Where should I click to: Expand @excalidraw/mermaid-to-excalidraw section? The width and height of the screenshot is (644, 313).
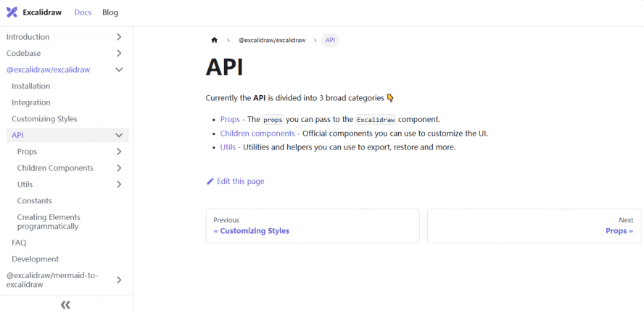[x=119, y=280]
